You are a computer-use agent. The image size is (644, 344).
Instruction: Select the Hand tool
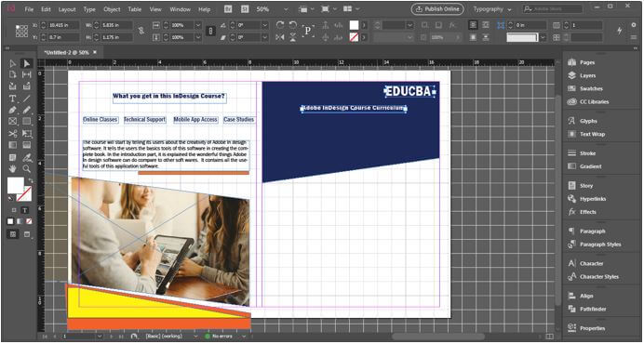pyautogui.click(x=13, y=168)
